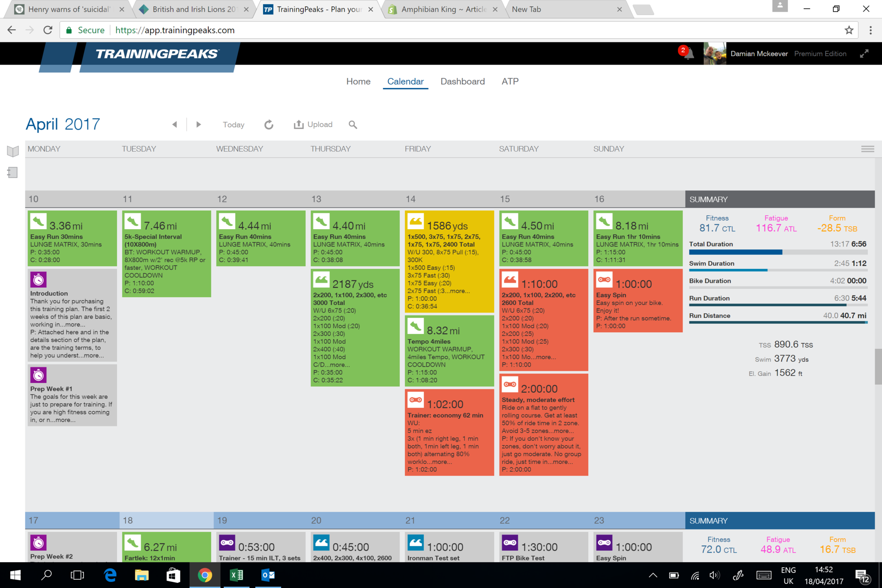
Task: Toggle fullscreen with expand arrows icon
Action: (x=864, y=54)
